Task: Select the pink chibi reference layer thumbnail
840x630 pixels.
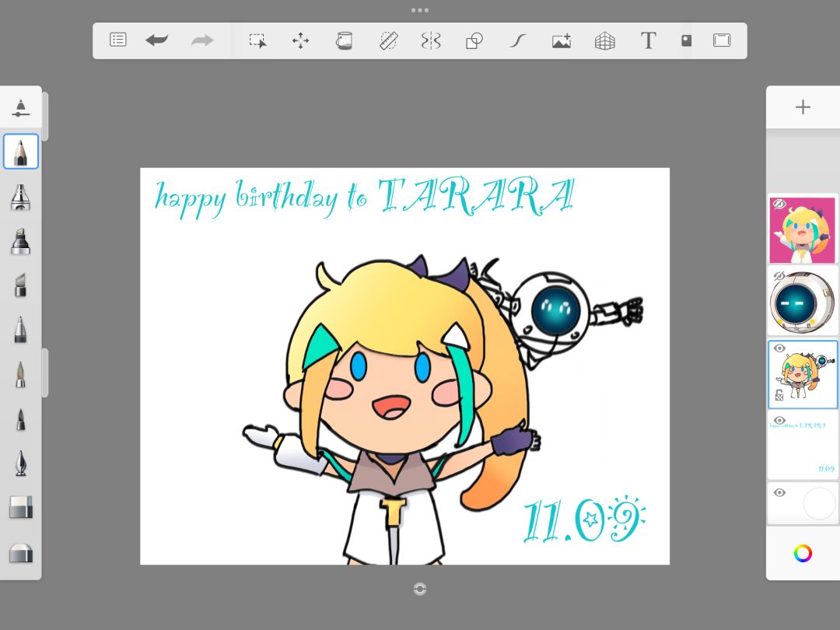Action: [x=803, y=229]
